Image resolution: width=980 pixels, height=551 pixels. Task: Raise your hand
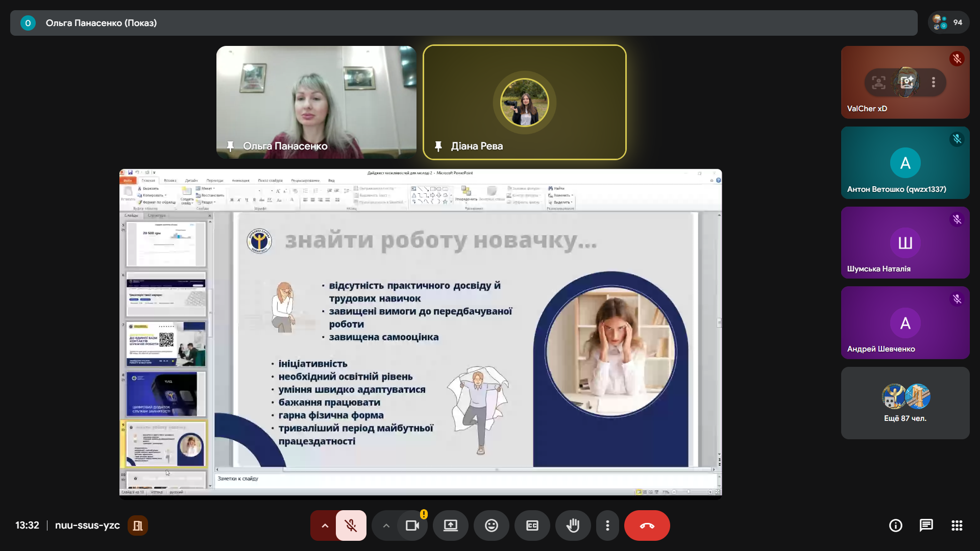tap(573, 525)
